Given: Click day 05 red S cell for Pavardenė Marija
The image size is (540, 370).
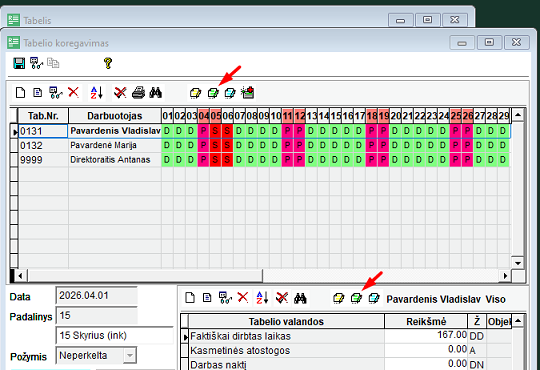Looking at the screenshot, I should pyautogui.click(x=215, y=145).
